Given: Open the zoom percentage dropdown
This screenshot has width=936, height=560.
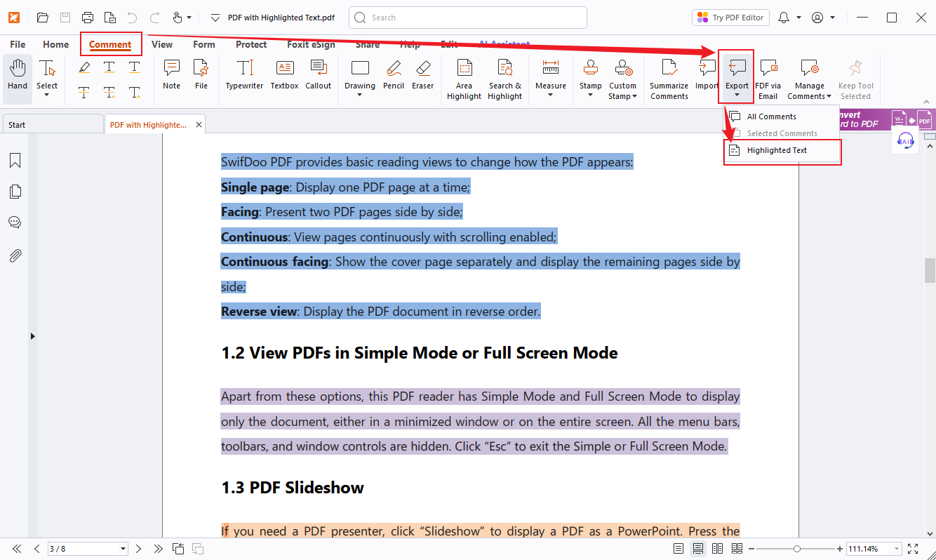Looking at the screenshot, I should pyautogui.click(x=895, y=549).
